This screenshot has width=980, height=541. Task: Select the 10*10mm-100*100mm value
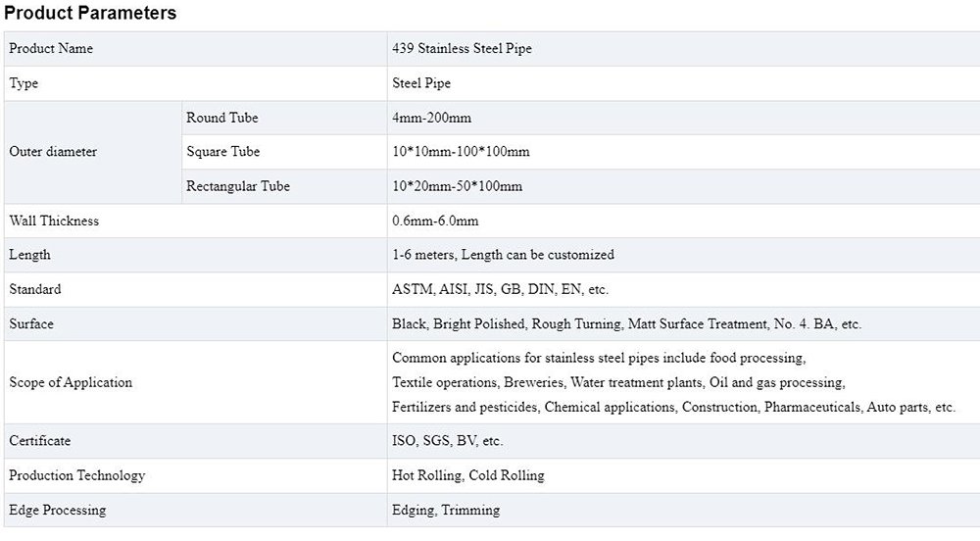coord(461,152)
